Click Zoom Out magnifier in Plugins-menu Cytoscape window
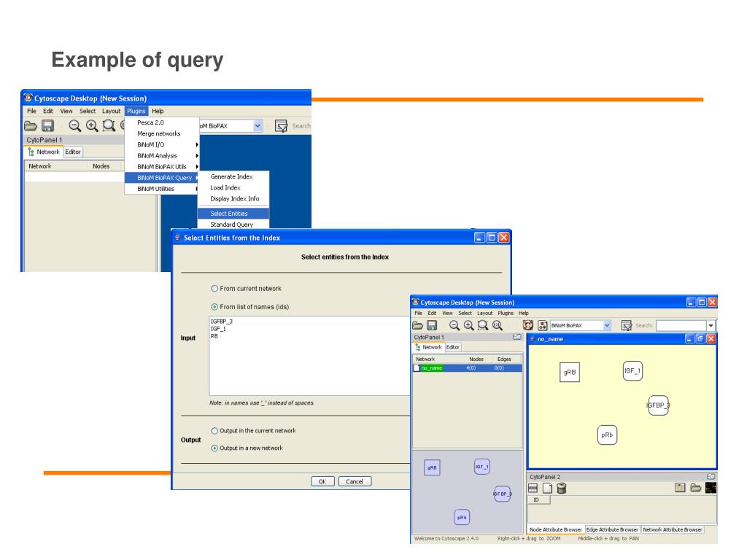This screenshot has height=560, width=747. click(x=74, y=125)
